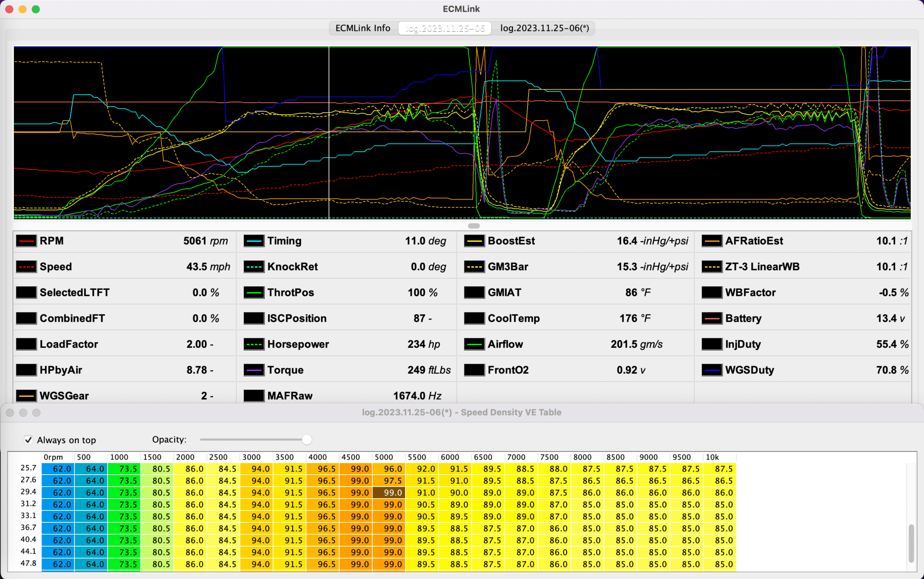Click the 36.7 row header
924x579 pixels.
click(28, 528)
